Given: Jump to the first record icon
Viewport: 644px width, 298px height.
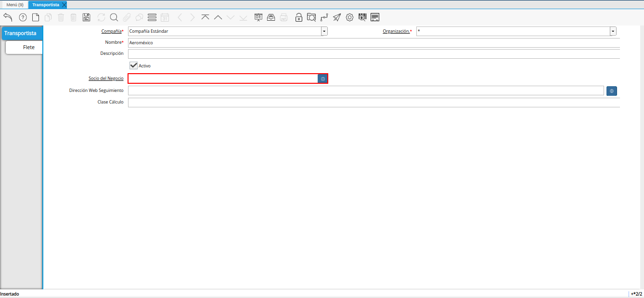Looking at the screenshot, I should pos(205,17).
